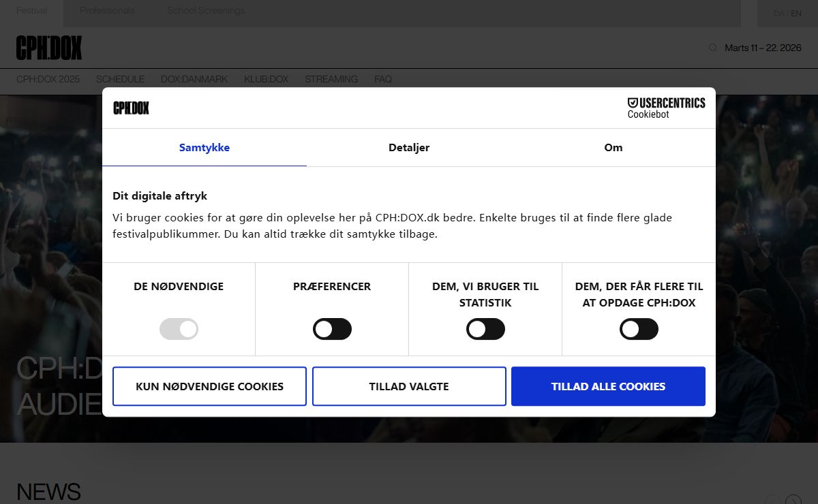Click the next arrow in the News carousel
818x504 pixels.
tap(793, 501)
